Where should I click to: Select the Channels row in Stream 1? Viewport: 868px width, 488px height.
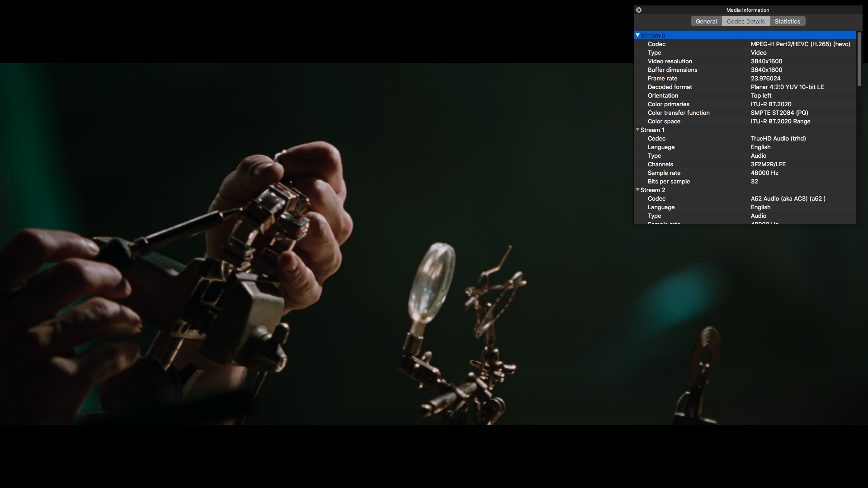tap(660, 164)
